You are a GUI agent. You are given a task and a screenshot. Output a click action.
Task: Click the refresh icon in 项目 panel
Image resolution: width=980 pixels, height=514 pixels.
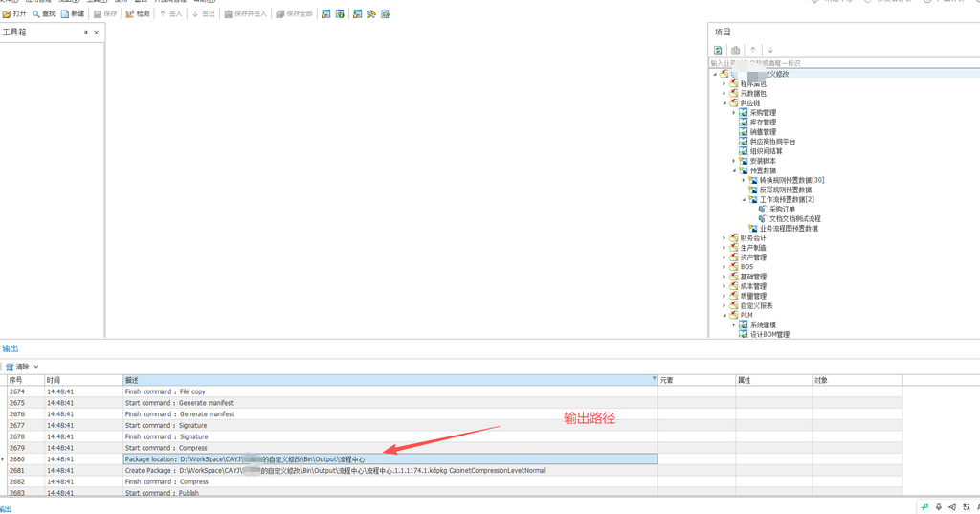click(718, 50)
